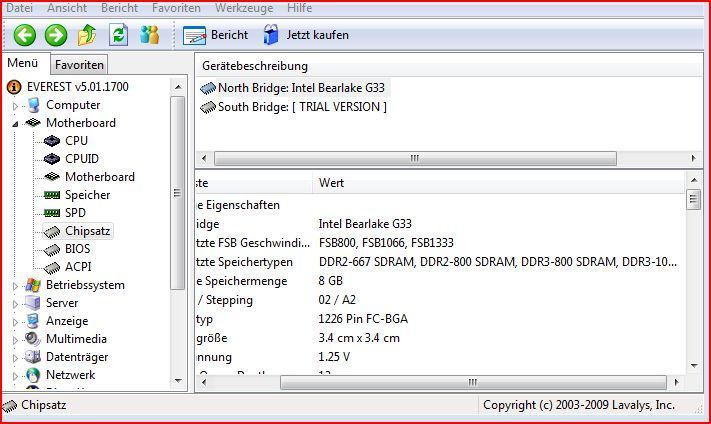Screen dimensions: 711x424
Task: Open the Ansicht menu
Action: pyautogui.click(x=67, y=8)
